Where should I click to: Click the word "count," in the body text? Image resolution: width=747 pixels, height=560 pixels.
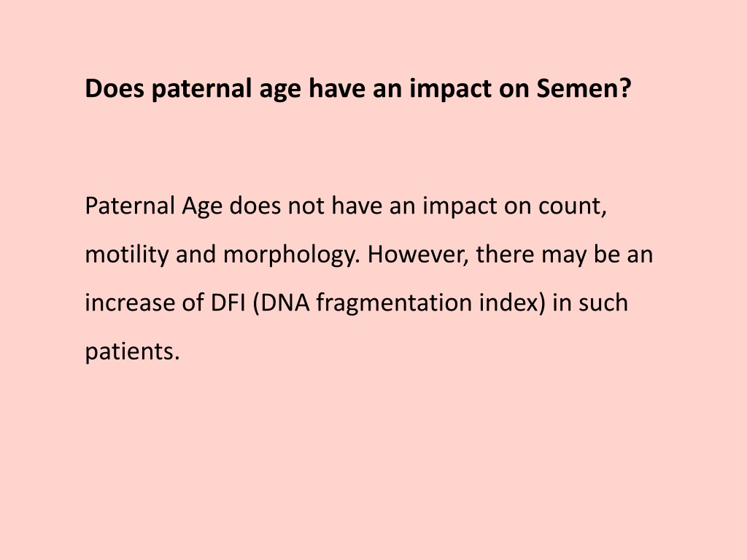[572, 206]
